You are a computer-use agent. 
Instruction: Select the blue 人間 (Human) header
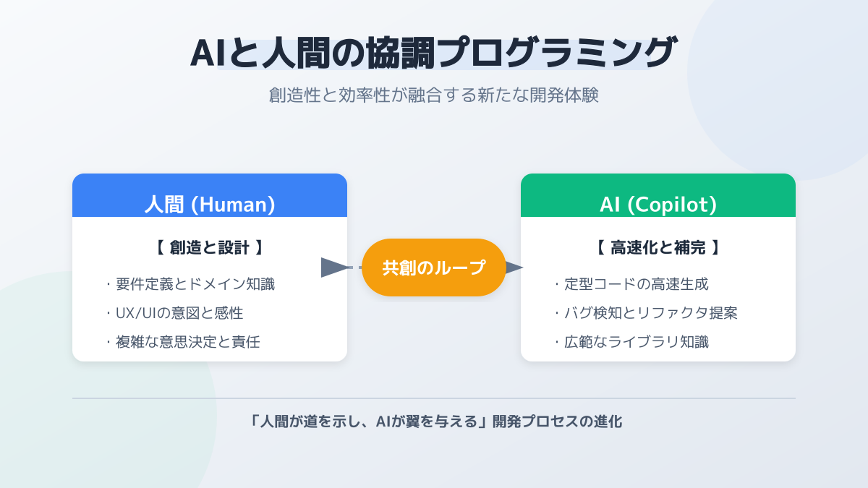pos(210,204)
